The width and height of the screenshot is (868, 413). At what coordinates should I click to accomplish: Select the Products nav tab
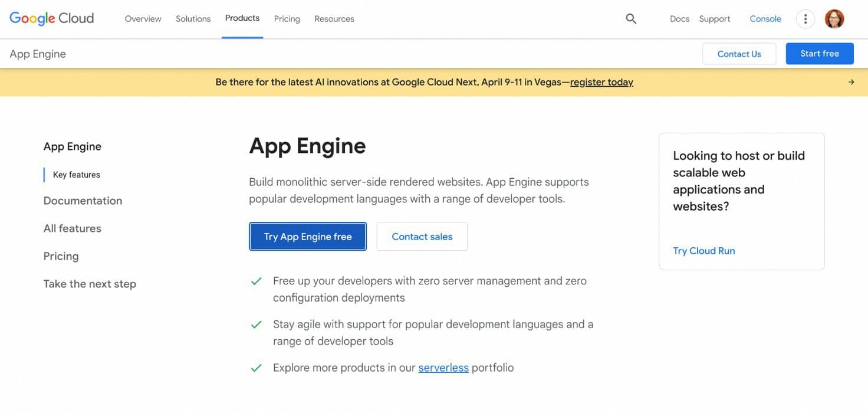[x=242, y=18]
